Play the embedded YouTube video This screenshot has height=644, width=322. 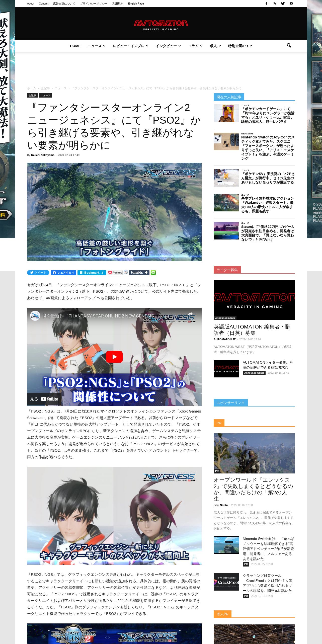pos(114,357)
